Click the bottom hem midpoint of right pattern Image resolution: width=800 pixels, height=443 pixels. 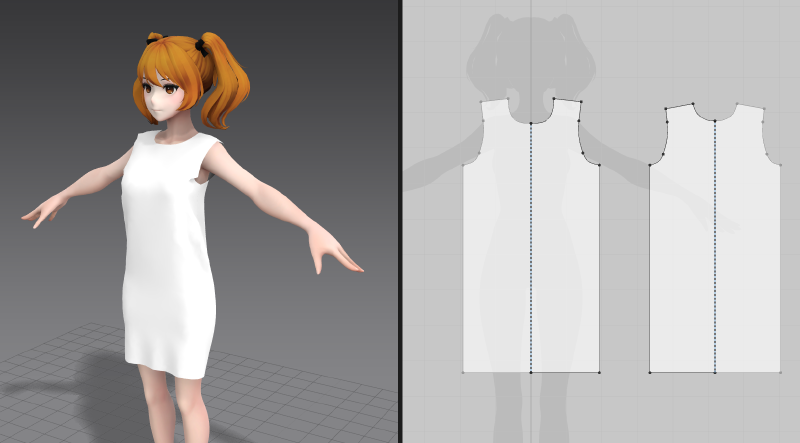pyautogui.click(x=714, y=373)
